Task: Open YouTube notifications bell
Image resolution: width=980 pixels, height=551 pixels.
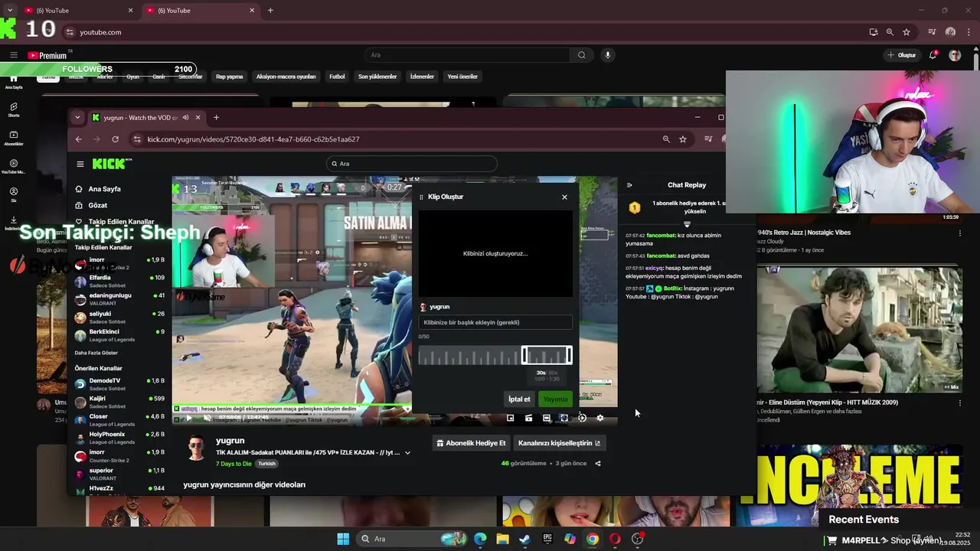Action: 933,55
